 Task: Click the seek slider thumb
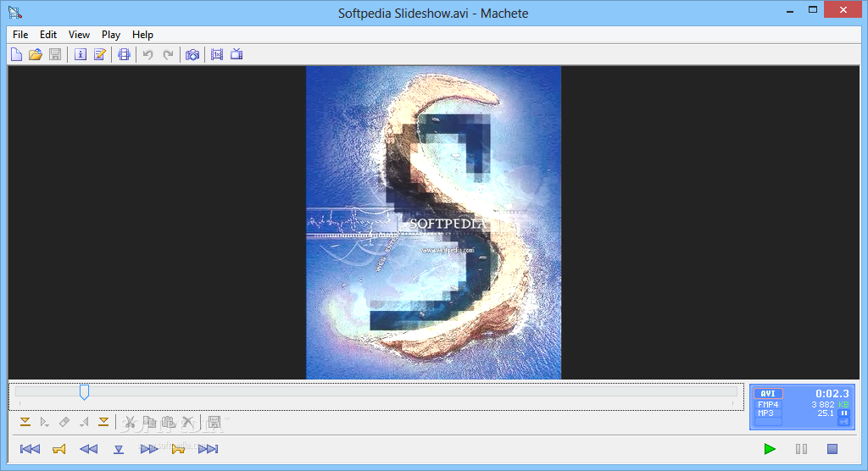pos(84,392)
